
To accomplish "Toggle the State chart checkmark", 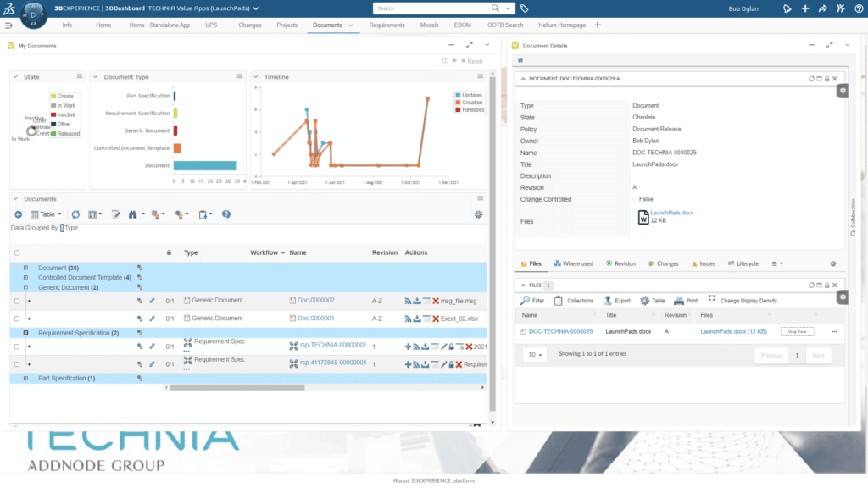I will click(x=16, y=77).
